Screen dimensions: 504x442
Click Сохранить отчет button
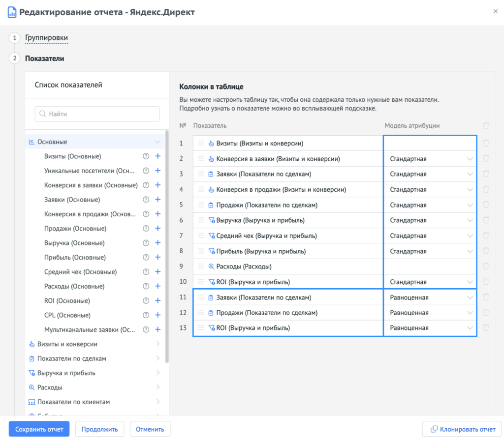pyautogui.click(x=39, y=429)
